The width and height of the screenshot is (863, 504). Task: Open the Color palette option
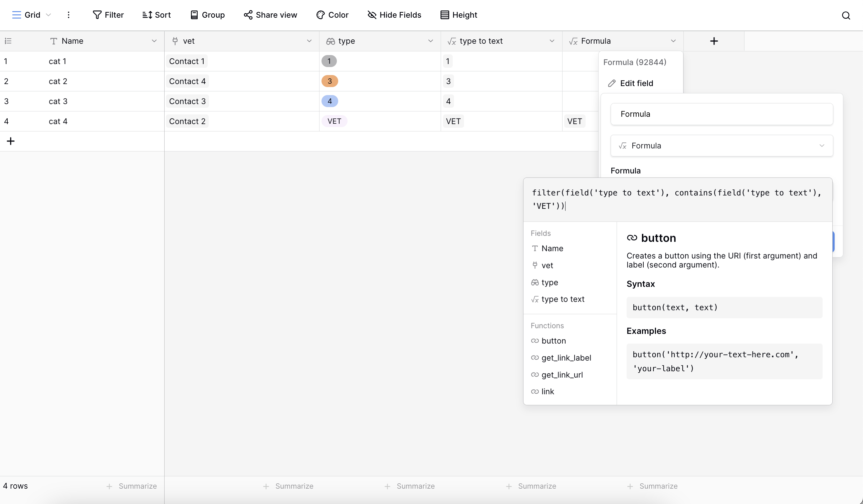(332, 15)
